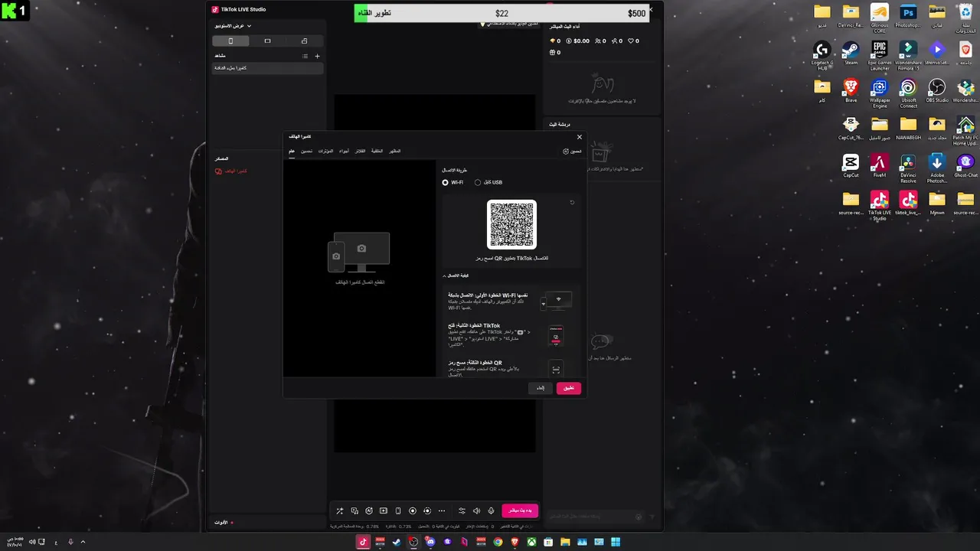
Task: Mute the microphone in bottom toolbar
Action: 491,510
